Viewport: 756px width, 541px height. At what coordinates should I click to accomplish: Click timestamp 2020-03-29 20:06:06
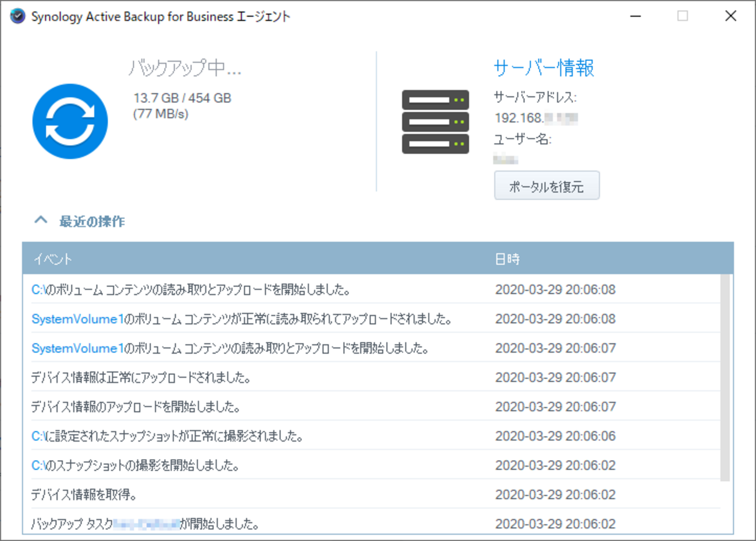555,436
